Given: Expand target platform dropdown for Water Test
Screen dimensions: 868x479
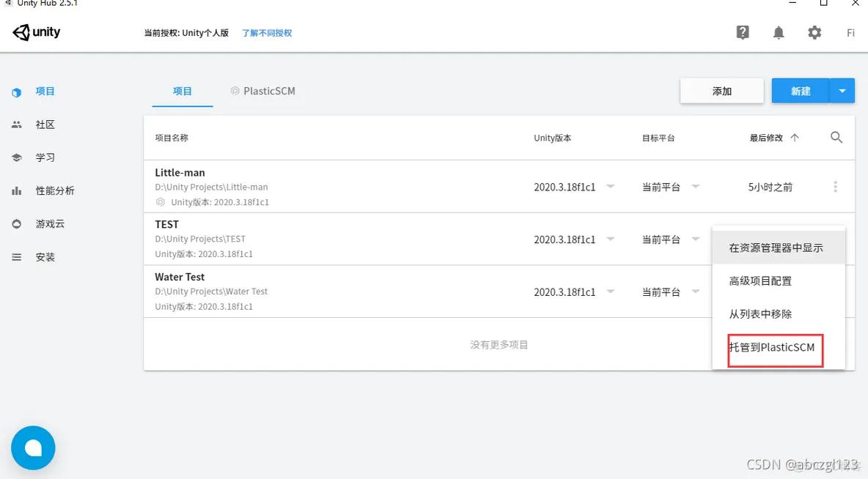Looking at the screenshot, I should pyautogui.click(x=695, y=292).
